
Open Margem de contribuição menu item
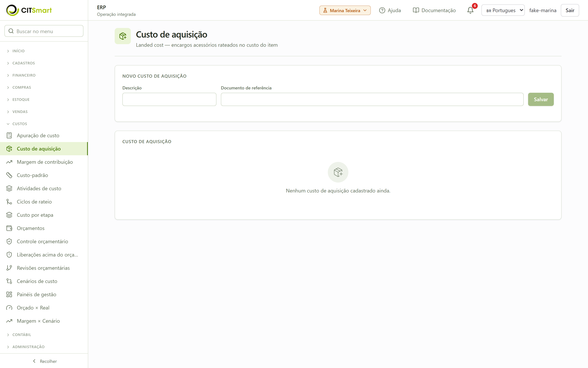tap(44, 162)
